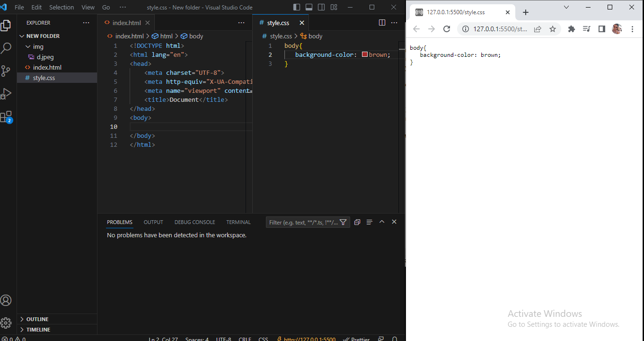Open more actions for the index.html editor group
Viewport: 644px width, 341px height.
241,23
